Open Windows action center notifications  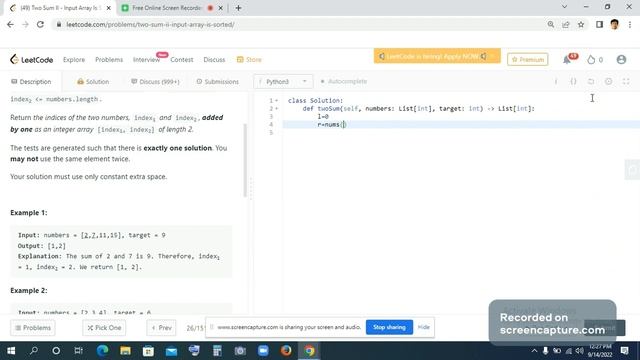pyautogui.click(x=624, y=351)
